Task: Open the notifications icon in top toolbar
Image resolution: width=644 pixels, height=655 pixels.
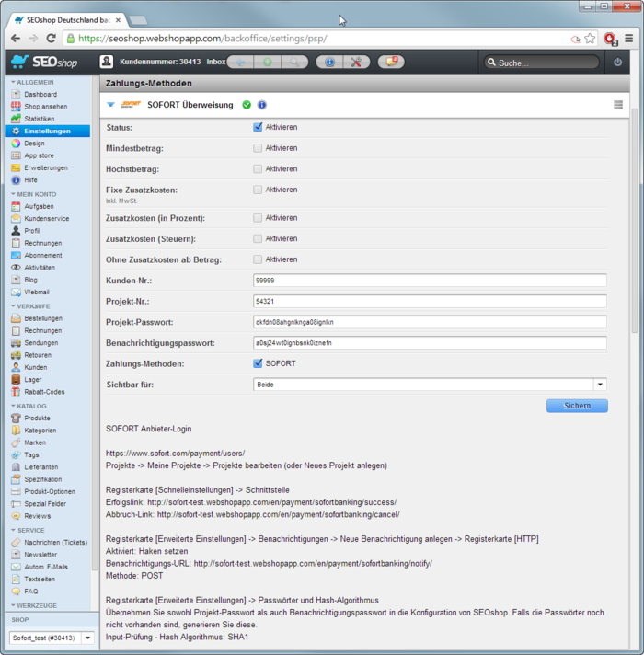Action: click(390, 62)
